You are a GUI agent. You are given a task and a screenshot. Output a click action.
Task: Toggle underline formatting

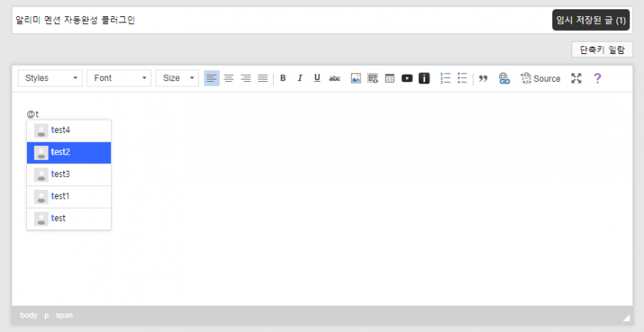point(317,78)
